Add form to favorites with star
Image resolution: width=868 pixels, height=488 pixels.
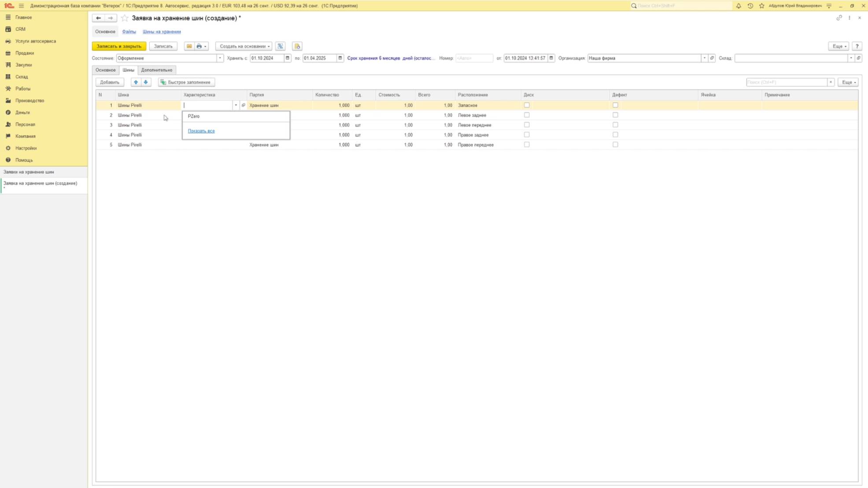(125, 18)
